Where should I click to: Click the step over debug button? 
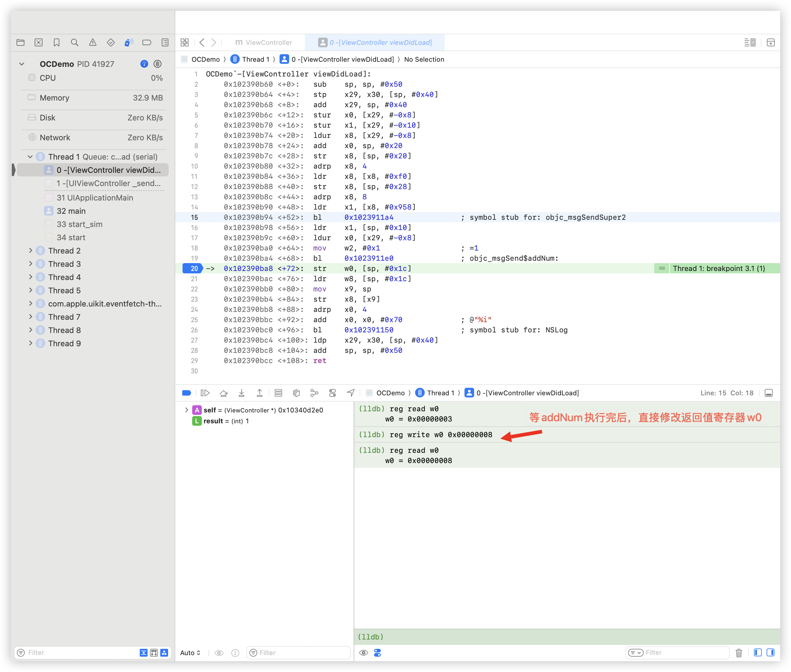pos(224,393)
